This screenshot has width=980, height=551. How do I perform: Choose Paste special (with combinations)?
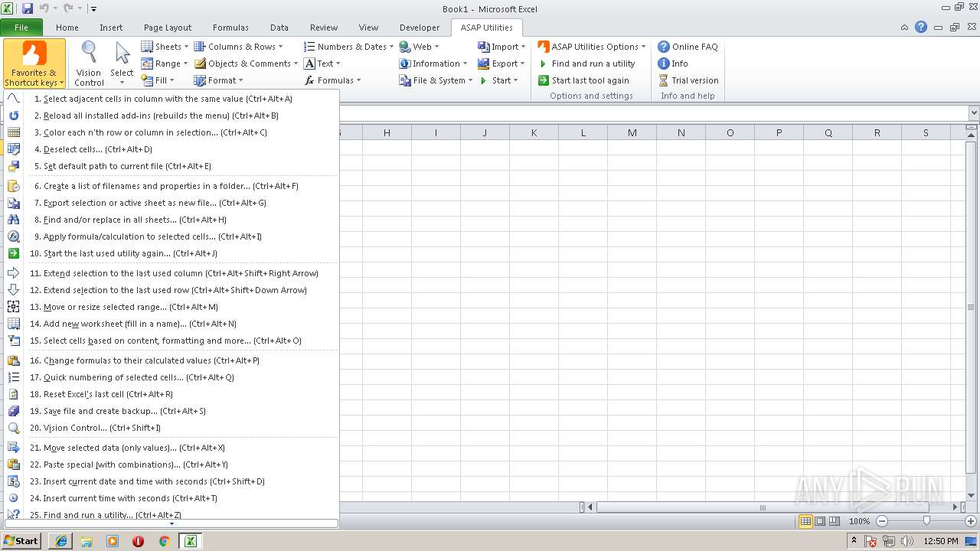171,465
